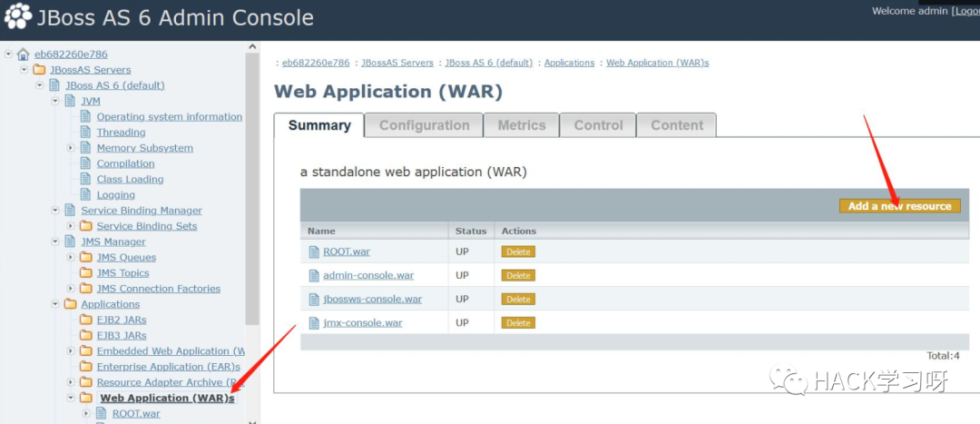
Task: Click the file icon beside admin-console.war in the table
Action: pyautogui.click(x=314, y=276)
